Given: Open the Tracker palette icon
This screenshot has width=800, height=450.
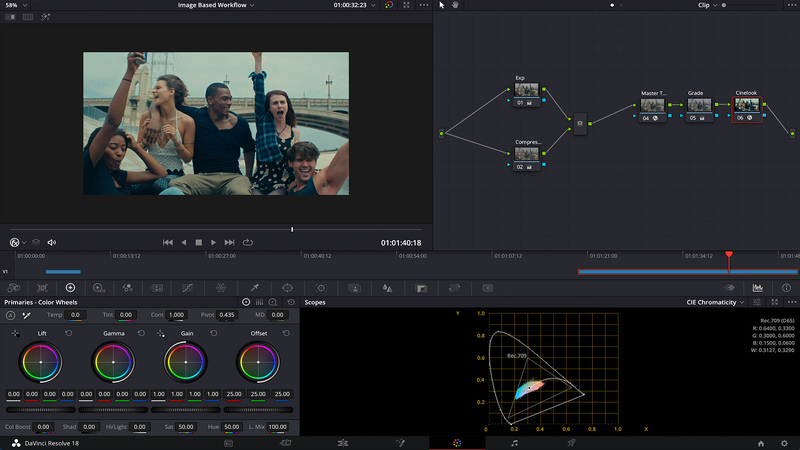Looking at the screenshot, I should tap(320, 288).
